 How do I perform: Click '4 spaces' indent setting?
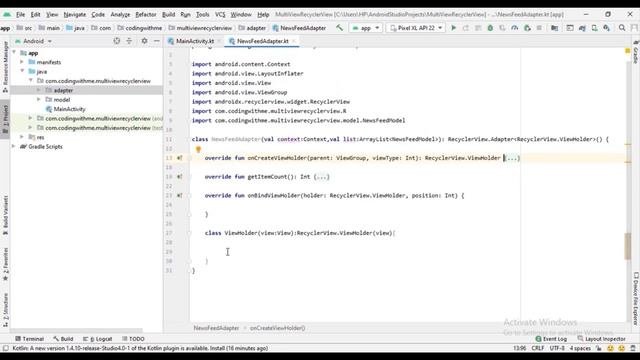(580, 348)
